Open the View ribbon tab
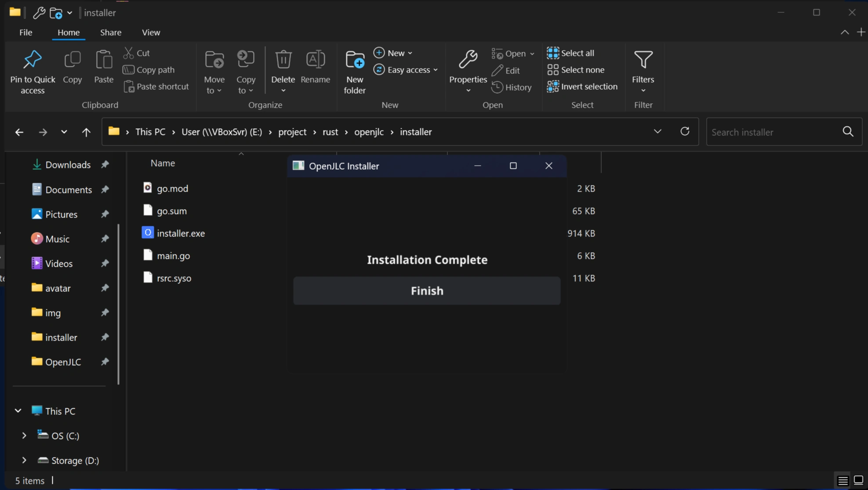The height and width of the screenshot is (490, 868). tap(151, 33)
